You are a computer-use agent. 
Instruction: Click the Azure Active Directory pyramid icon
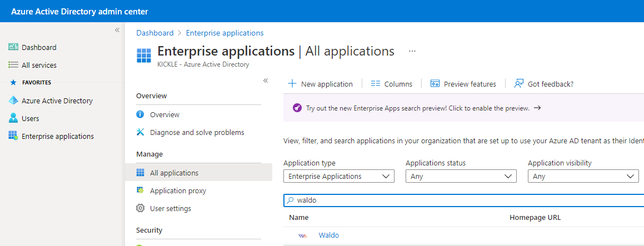[x=13, y=101]
